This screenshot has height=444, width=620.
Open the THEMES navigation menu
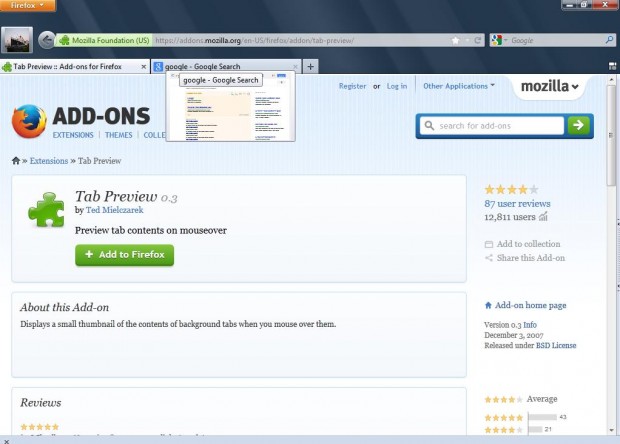point(119,135)
